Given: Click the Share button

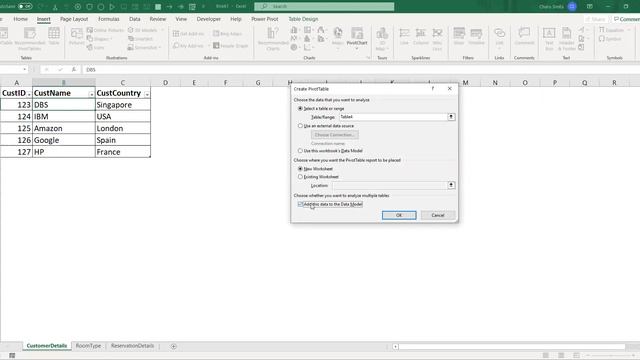Looking at the screenshot, I should tap(597, 19).
